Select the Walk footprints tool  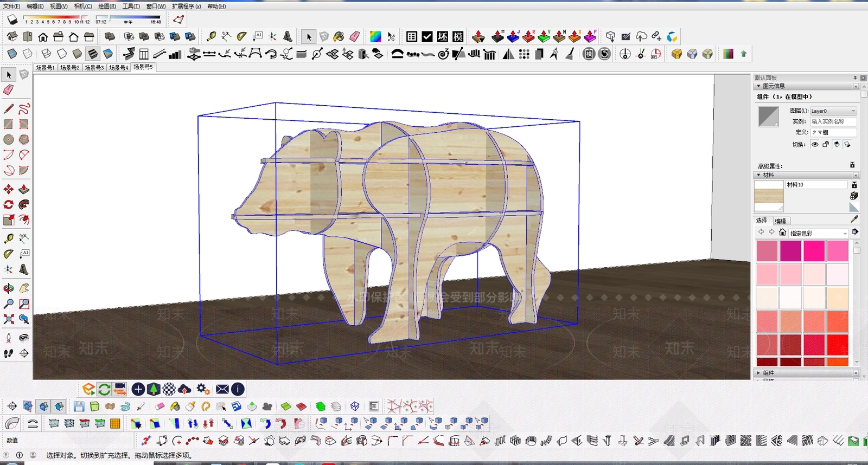tap(9, 353)
